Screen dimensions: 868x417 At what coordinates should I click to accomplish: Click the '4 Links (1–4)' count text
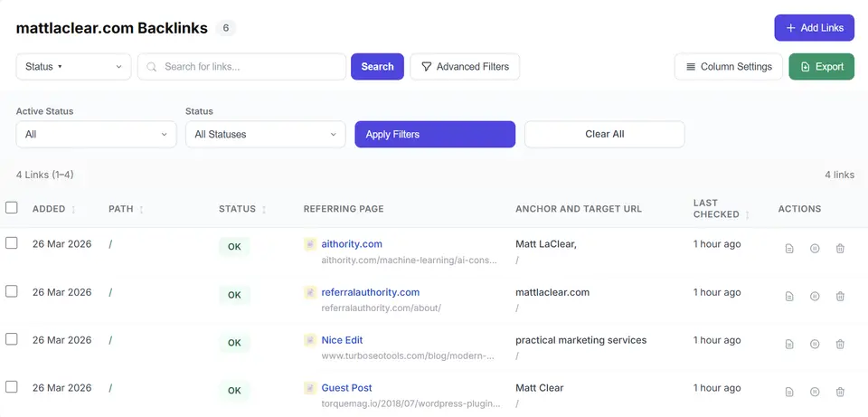pos(45,175)
